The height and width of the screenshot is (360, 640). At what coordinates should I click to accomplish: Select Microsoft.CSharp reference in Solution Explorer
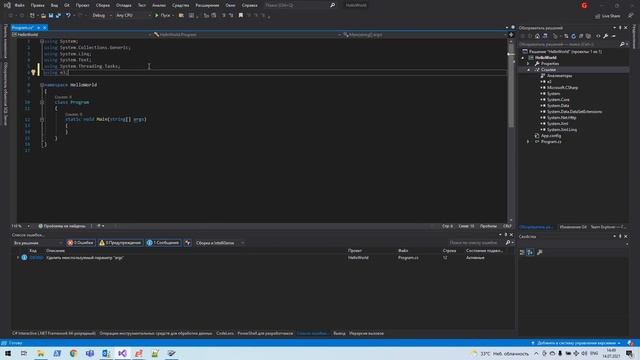(x=562, y=88)
